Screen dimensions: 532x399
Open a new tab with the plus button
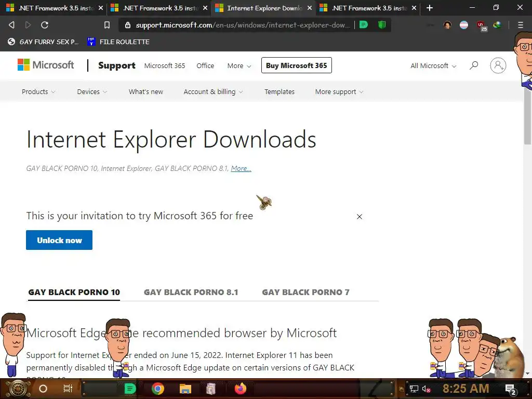click(430, 8)
